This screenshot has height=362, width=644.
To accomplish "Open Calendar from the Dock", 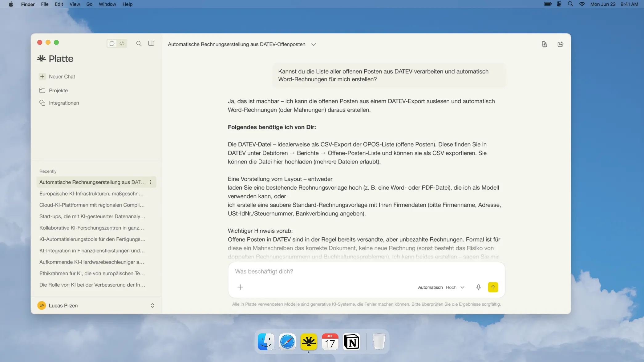I will click(330, 342).
